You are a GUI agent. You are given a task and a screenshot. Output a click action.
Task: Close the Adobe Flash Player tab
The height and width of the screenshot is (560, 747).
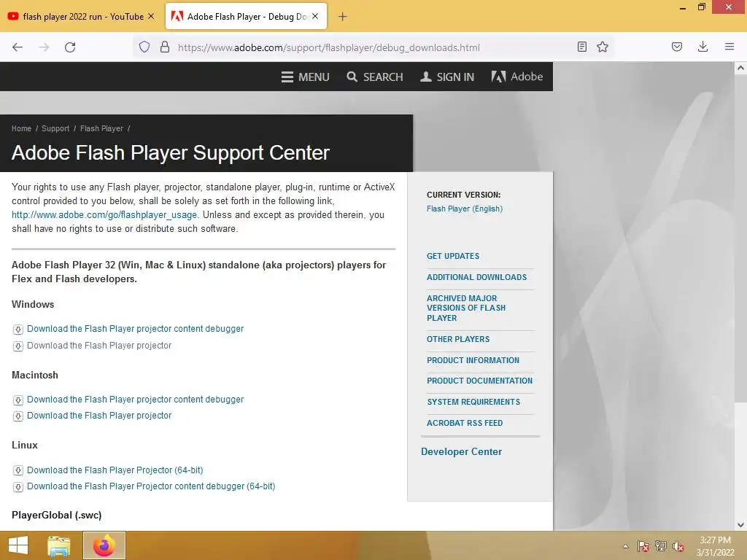[315, 16]
